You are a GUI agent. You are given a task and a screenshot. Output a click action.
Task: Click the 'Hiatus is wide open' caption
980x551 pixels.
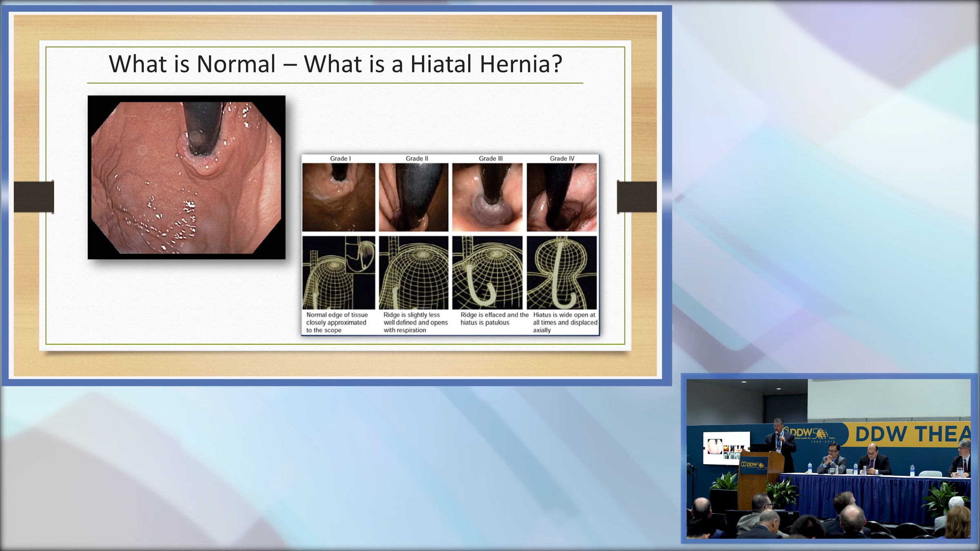565,322
